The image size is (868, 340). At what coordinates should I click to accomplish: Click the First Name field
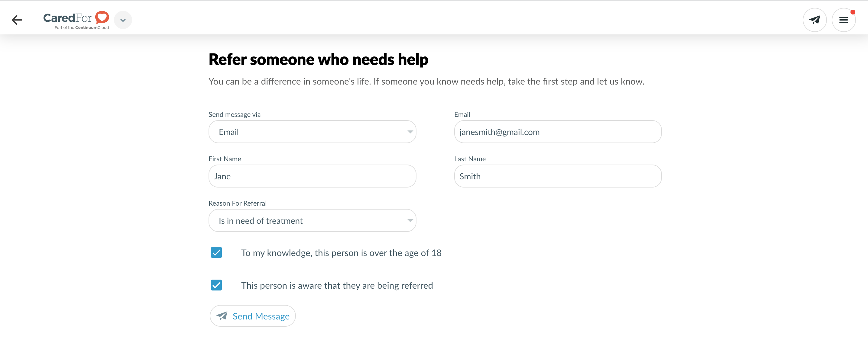(x=312, y=176)
